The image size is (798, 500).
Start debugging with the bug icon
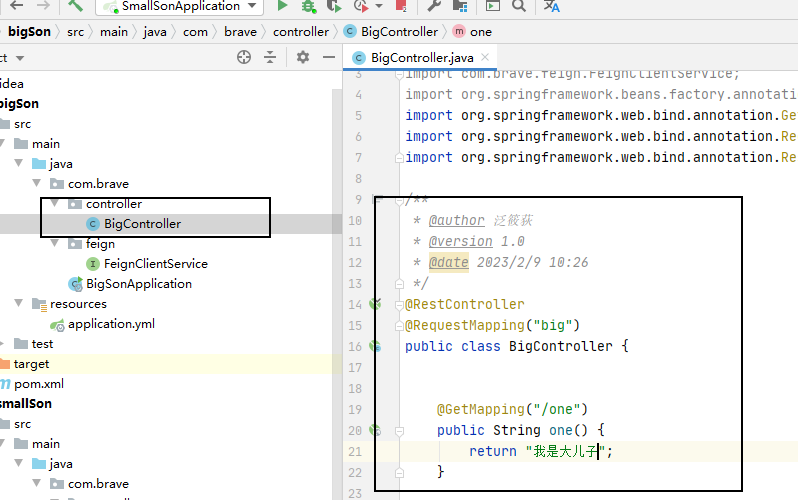(x=308, y=6)
